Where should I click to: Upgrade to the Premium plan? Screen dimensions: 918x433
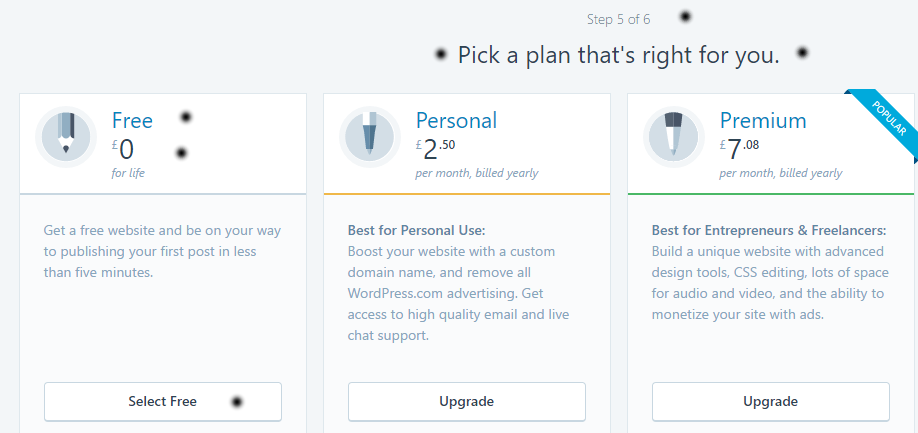[x=770, y=402]
